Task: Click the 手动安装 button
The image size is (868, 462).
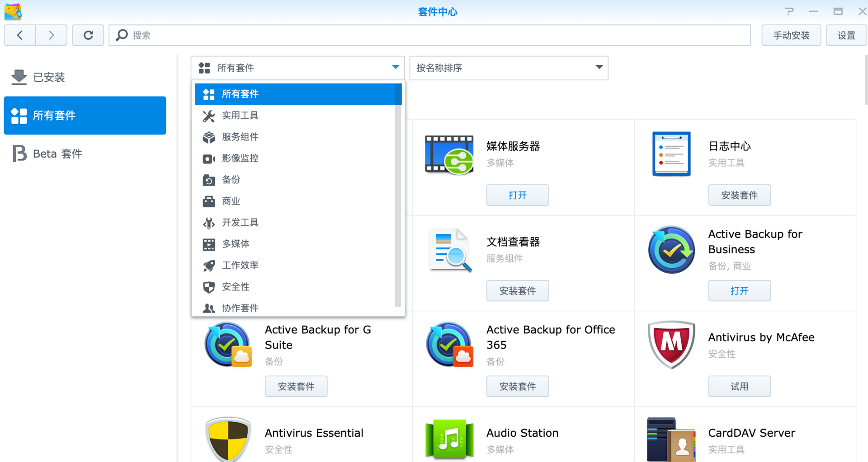Action: pos(791,35)
